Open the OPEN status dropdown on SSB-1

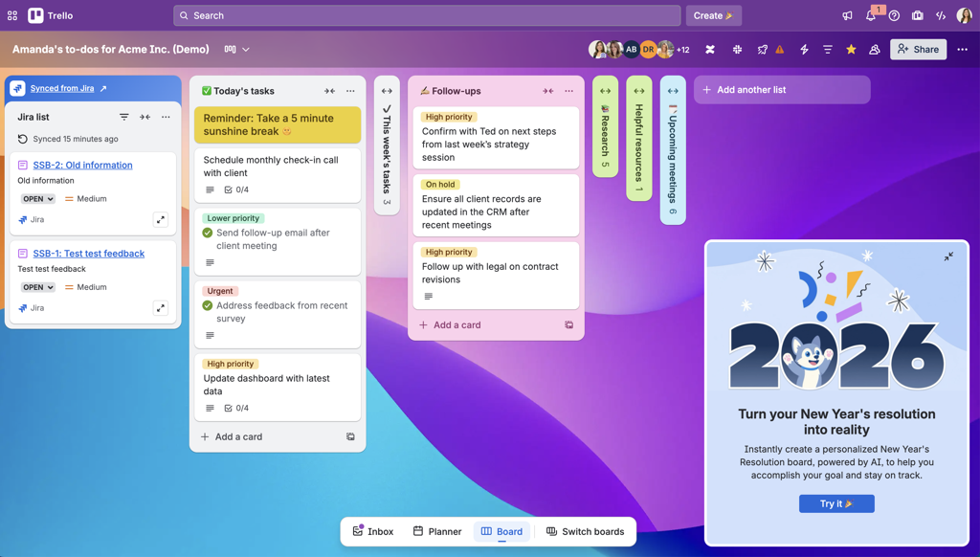[x=38, y=287]
